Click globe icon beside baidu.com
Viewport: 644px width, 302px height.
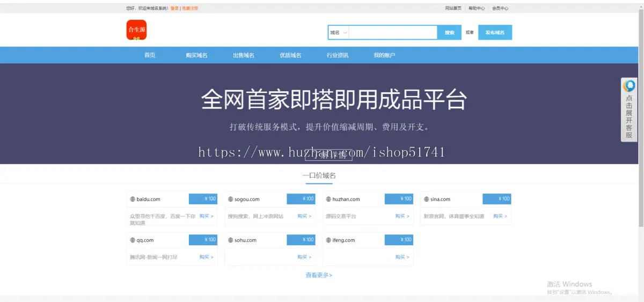pyautogui.click(x=133, y=199)
